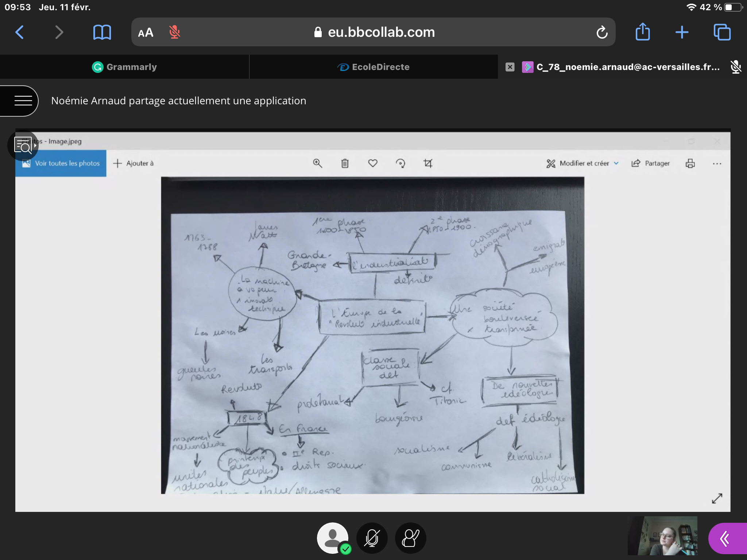Tap the Safari back arrow
Viewport: 747px width, 560px height.
click(20, 32)
